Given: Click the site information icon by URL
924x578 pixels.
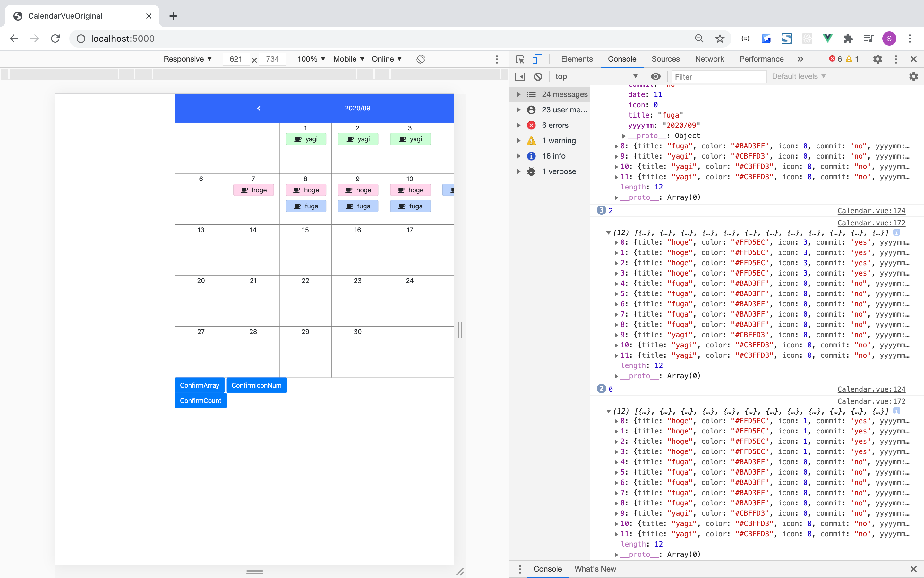Looking at the screenshot, I should (x=81, y=39).
